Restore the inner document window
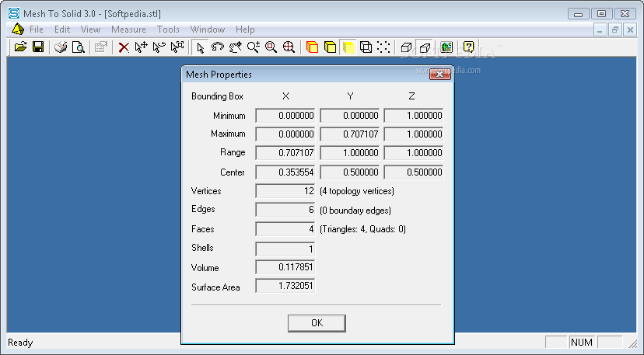644x355 pixels. 615,30
